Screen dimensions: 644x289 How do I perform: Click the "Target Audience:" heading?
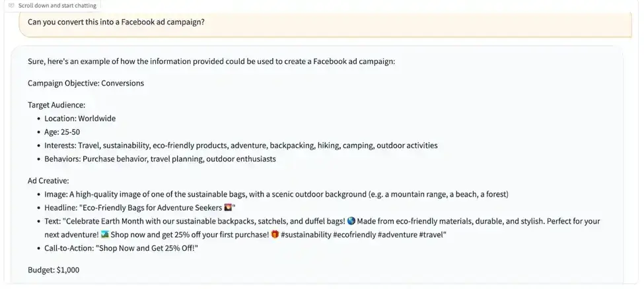tap(57, 105)
